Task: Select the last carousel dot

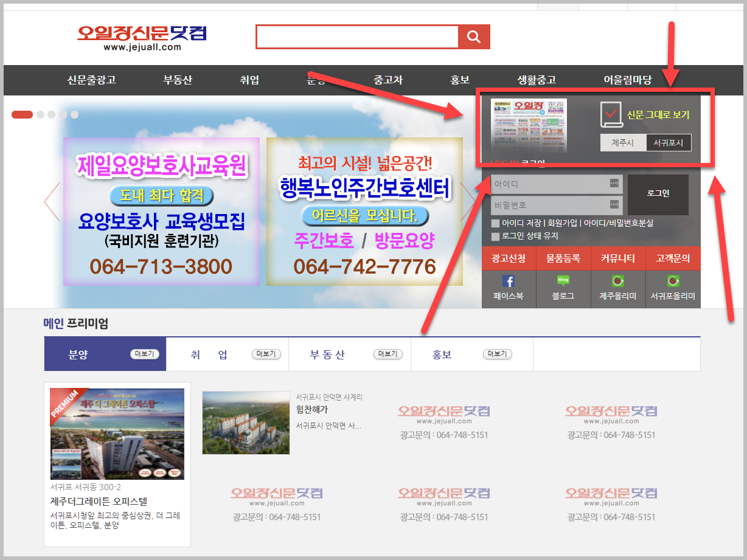Action: 74,114
